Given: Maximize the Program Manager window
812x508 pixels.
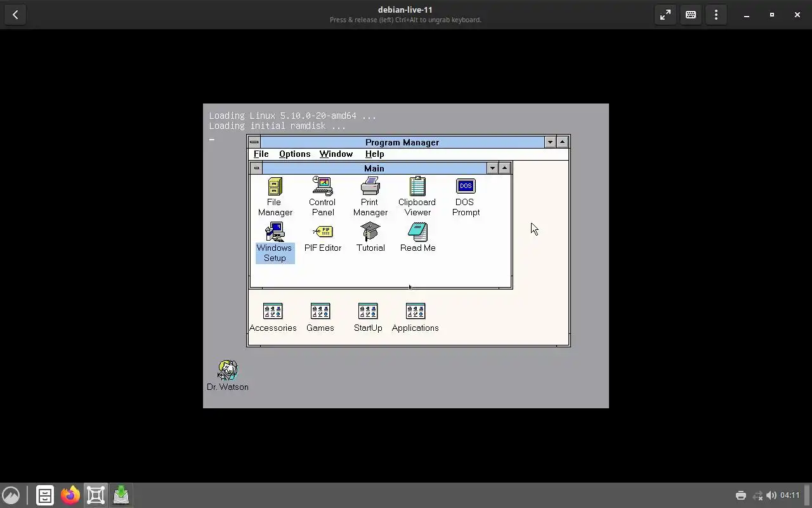Looking at the screenshot, I should [563, 142].
